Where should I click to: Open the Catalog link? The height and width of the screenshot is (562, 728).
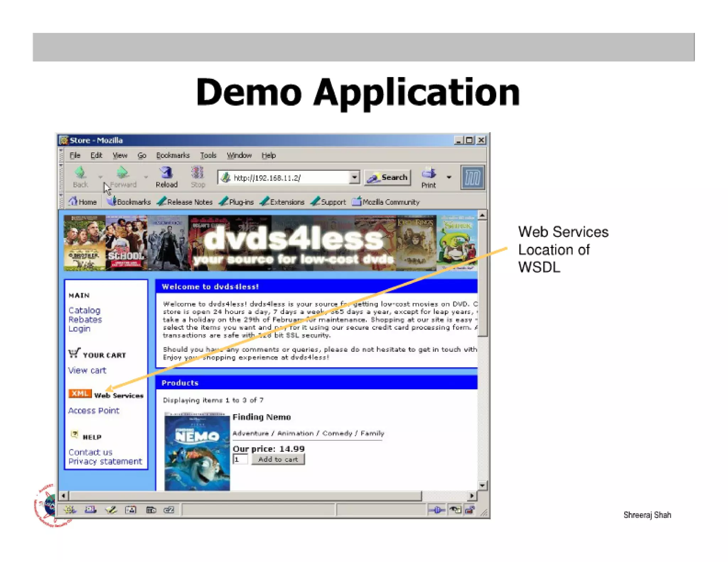[x=84, y=310]
